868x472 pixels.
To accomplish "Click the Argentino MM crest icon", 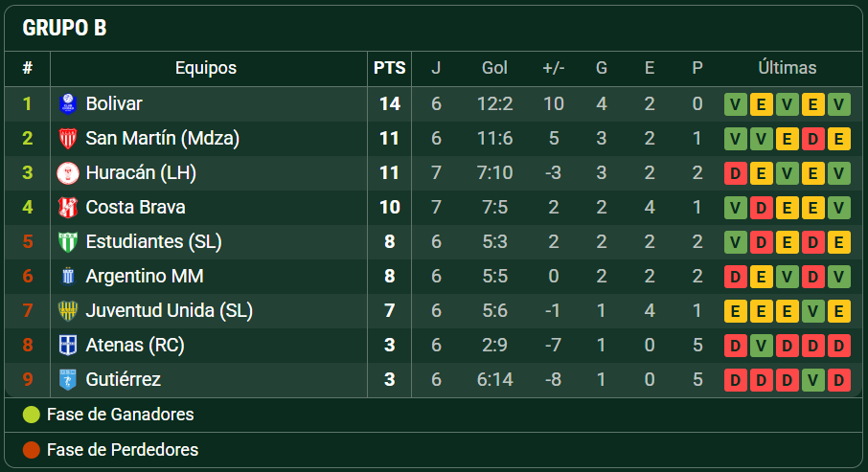I will coord(67,276).
